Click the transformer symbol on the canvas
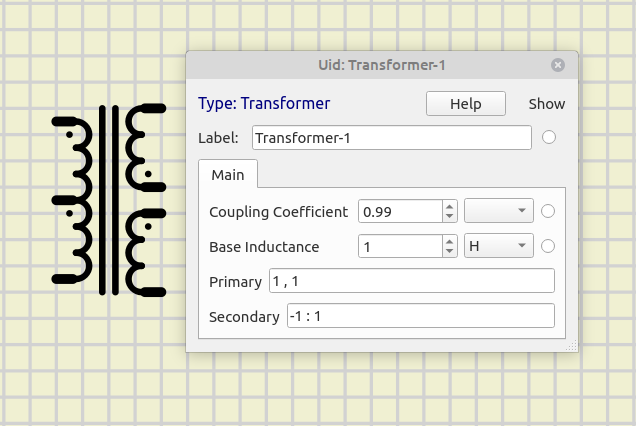Screen dimensions: 636x426 click(x=110, y=200)
